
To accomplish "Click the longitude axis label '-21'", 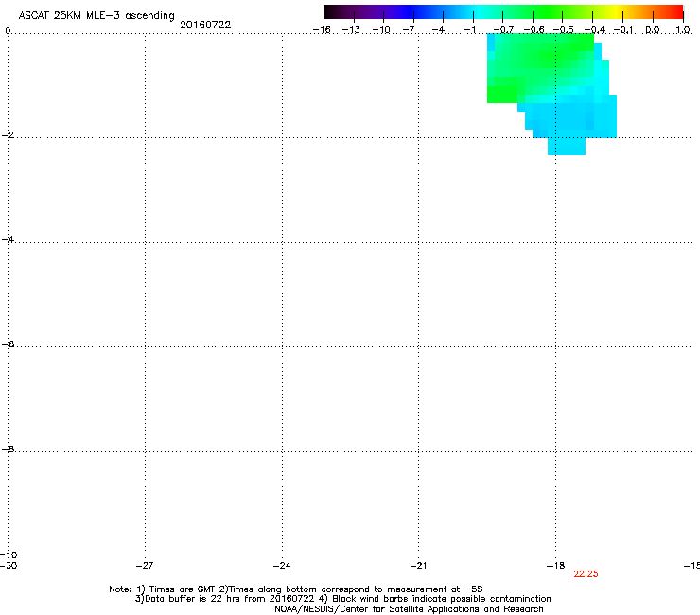I will pyautogui.click(x=419, y=566).
